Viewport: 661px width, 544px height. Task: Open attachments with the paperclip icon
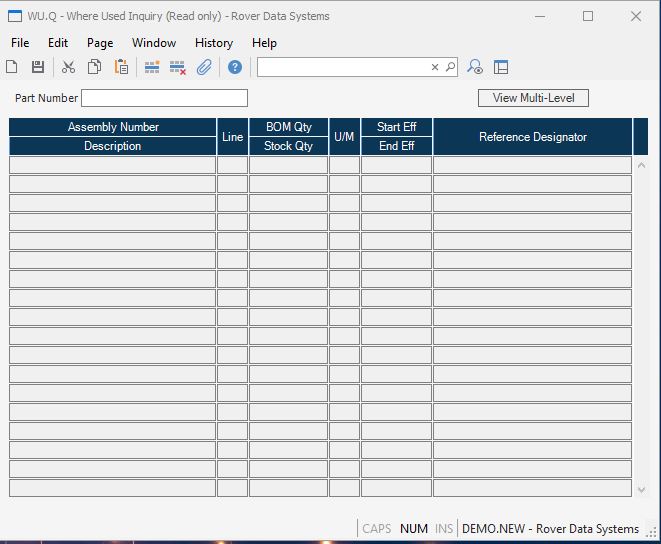(x=204, y=67)
